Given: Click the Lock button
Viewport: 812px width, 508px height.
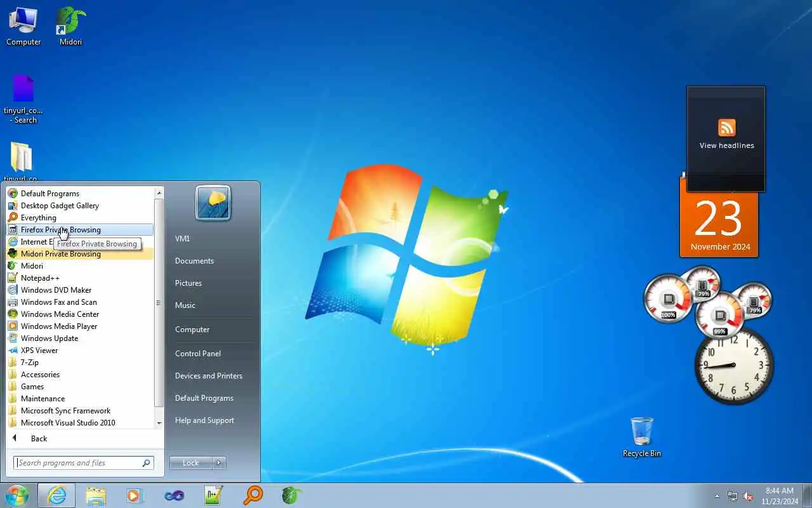Looking at the screenshot, I should 191,463.
